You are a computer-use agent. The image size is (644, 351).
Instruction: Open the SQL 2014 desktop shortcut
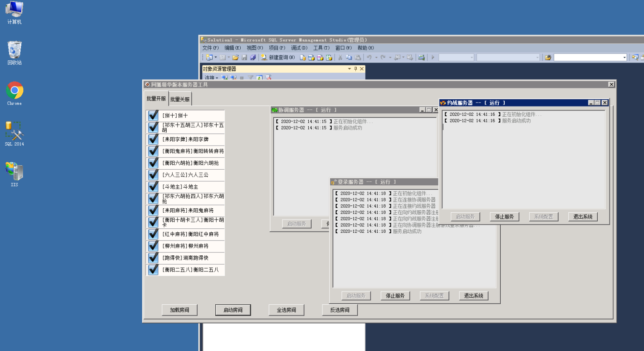(14, 132)
